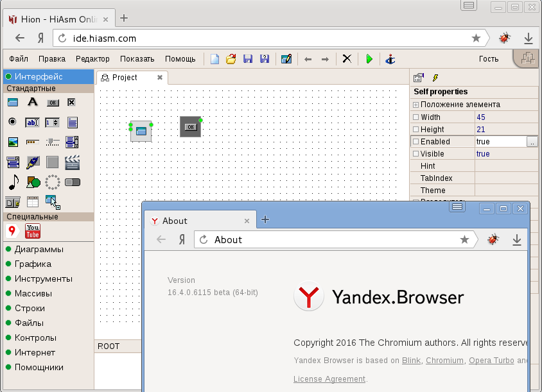Viewport: 542px width, 392px height.
Task: Delete the selected element with the X icon
Action: (x=347, y=59)
